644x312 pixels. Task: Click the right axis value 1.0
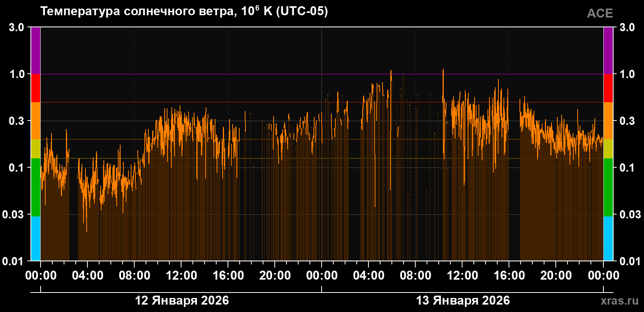point(627,74)
